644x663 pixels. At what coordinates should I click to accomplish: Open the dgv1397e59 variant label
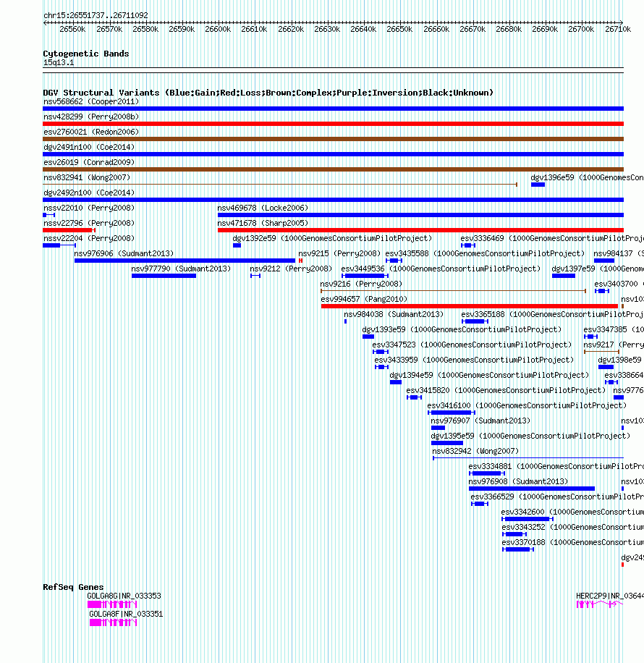598,269
